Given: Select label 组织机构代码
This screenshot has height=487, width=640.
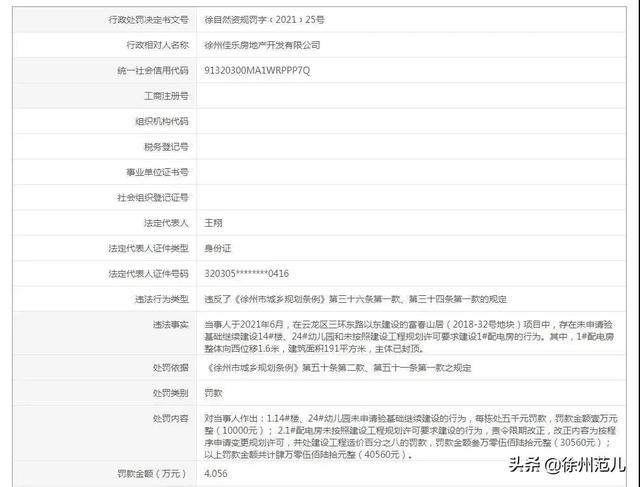Looking at the screenshot, I should 162,121.
